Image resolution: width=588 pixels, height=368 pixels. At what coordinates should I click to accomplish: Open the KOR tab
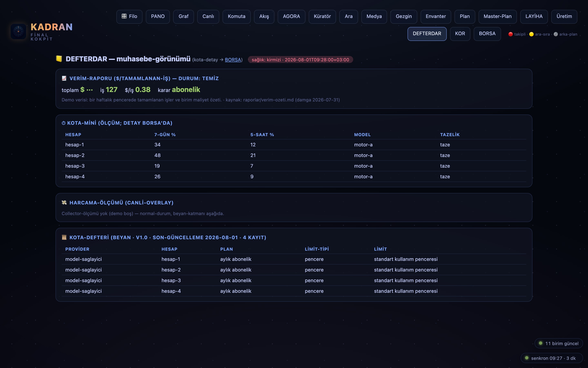[x=460, y=34]
